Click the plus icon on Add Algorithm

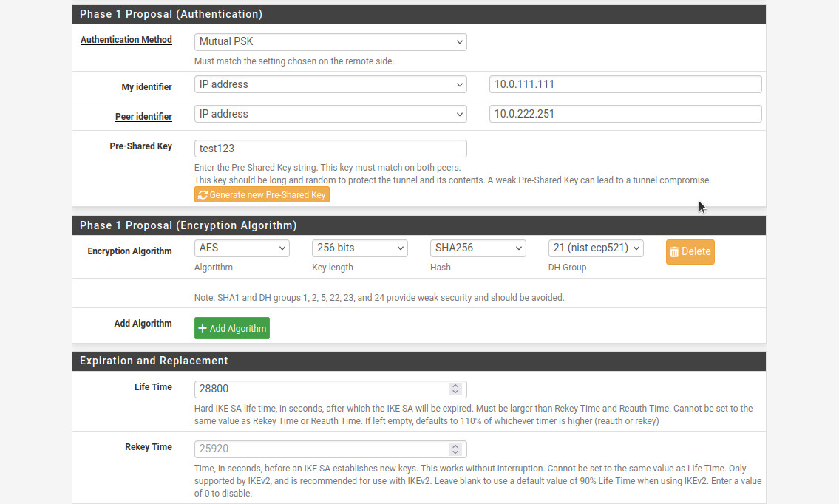click(x=203, y=329)
